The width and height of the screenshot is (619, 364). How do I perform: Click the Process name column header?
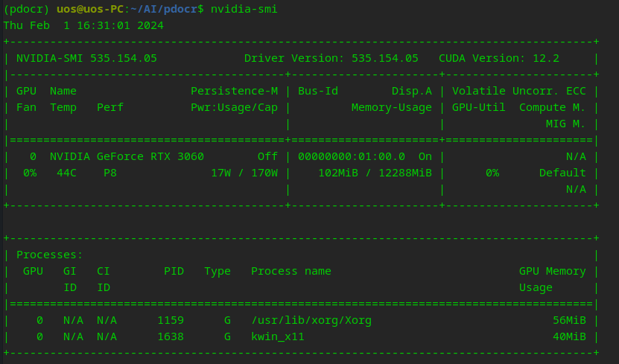[291, 271]
